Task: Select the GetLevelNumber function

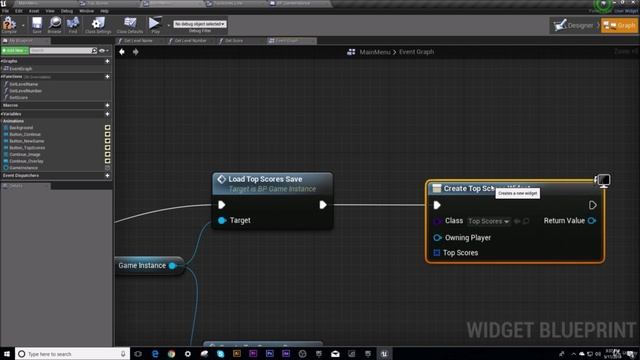Action: tap(25, 91)
